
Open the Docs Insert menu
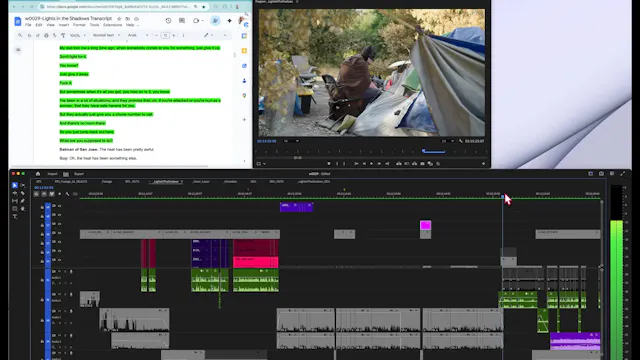[x=64, y=25]
